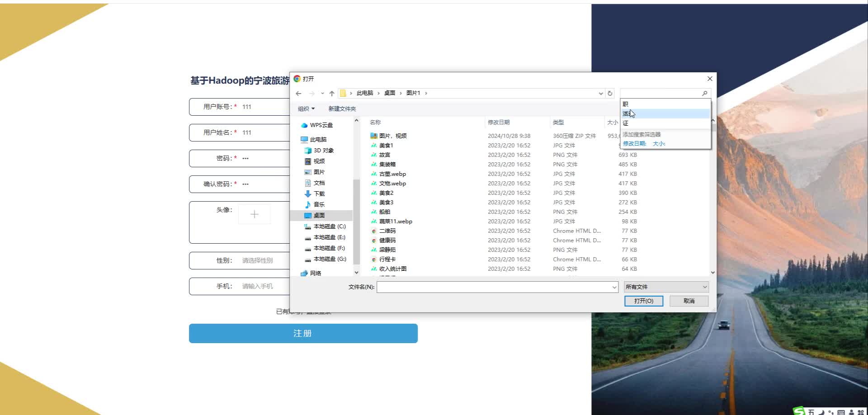Add 大小 search filter
This screenshot has width=868, height=415.
tap(659, 144)
